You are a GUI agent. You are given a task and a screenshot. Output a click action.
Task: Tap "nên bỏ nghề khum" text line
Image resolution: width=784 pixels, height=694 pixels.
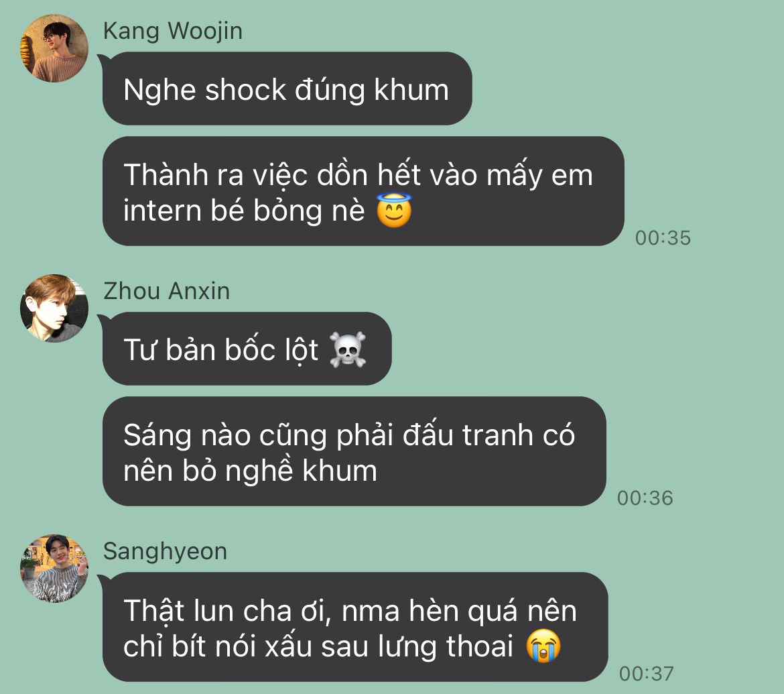[250, 471]
